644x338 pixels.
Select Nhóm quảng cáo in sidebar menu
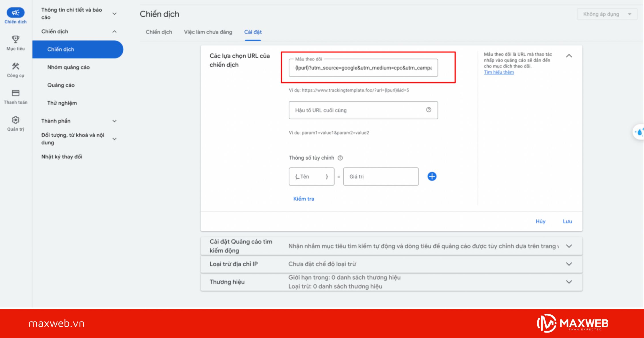(x=68, y=67)
